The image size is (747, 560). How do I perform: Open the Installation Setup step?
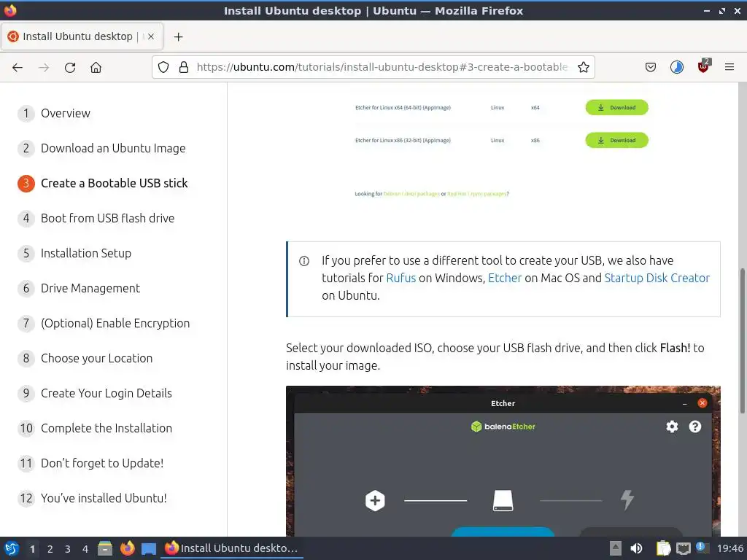[x=86, y=253]
